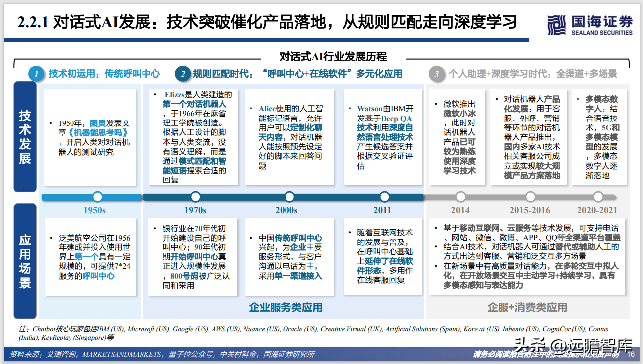Click the 全渠道平台覆盖 bullet list card

point(527,257)
